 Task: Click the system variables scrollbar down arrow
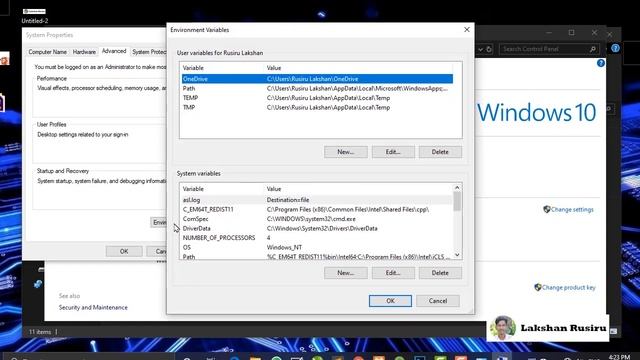pyautogui.click(x=457, y=255)
